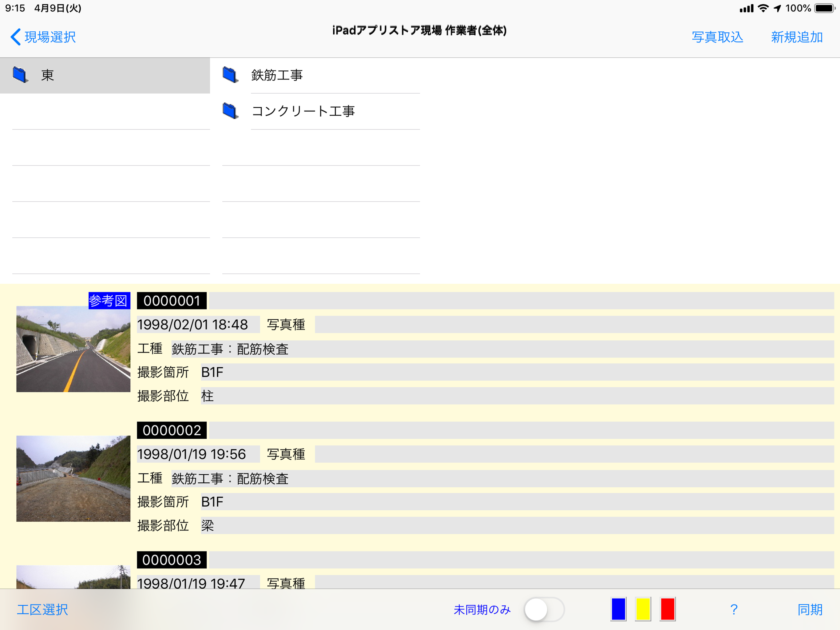Open the partially visible thumbnail of 0000003

point(73,577)
